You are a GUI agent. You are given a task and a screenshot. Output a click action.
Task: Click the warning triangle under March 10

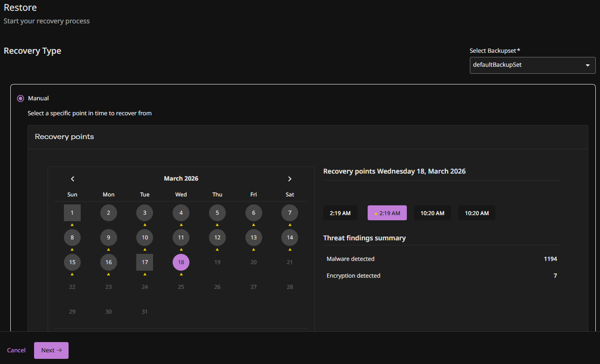click(145, 250)
